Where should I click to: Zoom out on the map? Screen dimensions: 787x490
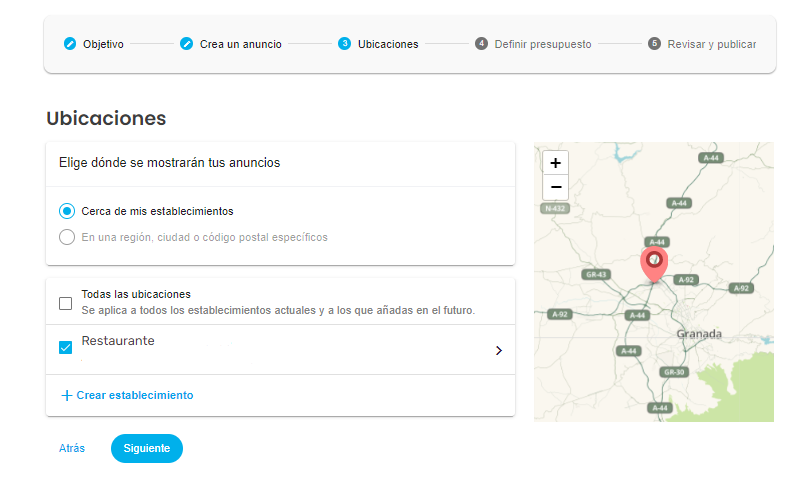555,187
